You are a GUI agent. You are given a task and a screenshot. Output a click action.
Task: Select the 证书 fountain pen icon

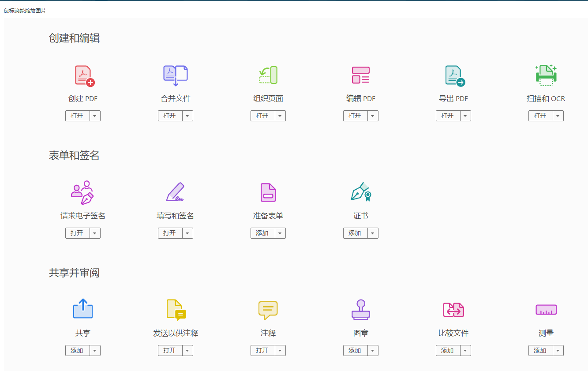(x=361, y=193)
